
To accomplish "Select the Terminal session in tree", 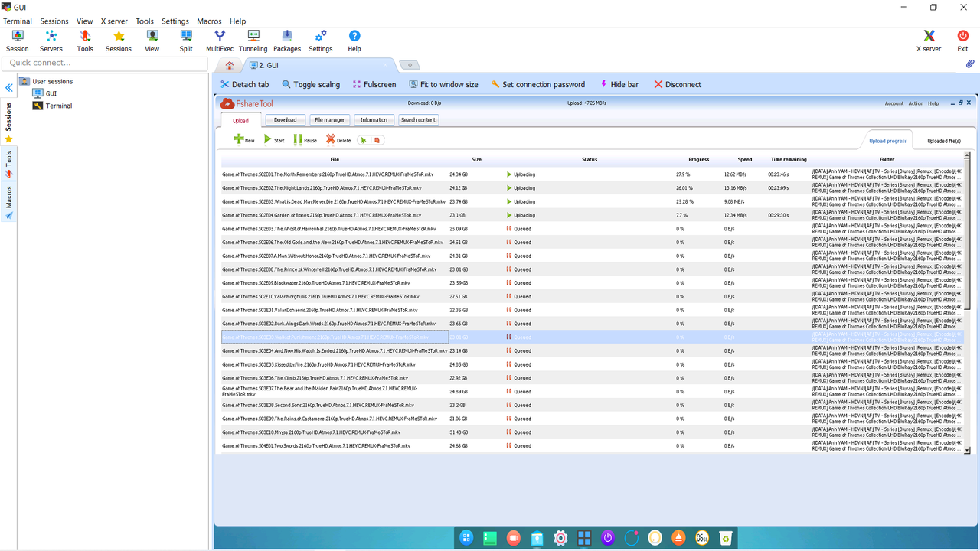I will [52, 106].
